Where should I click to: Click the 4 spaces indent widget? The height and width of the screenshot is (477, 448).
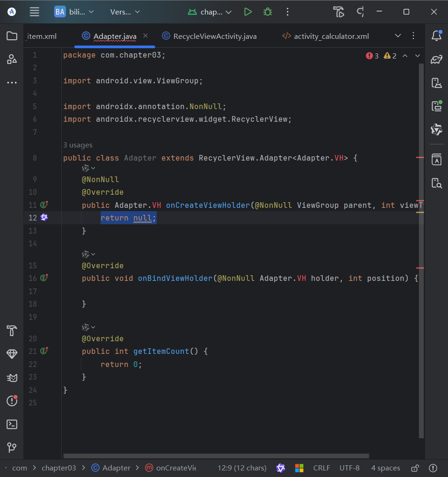pyautogui.click(x=386, y=468)
